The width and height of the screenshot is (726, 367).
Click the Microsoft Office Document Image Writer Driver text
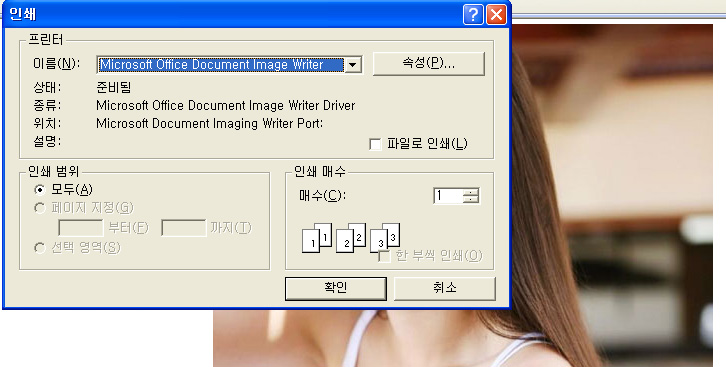coord(225,106)
